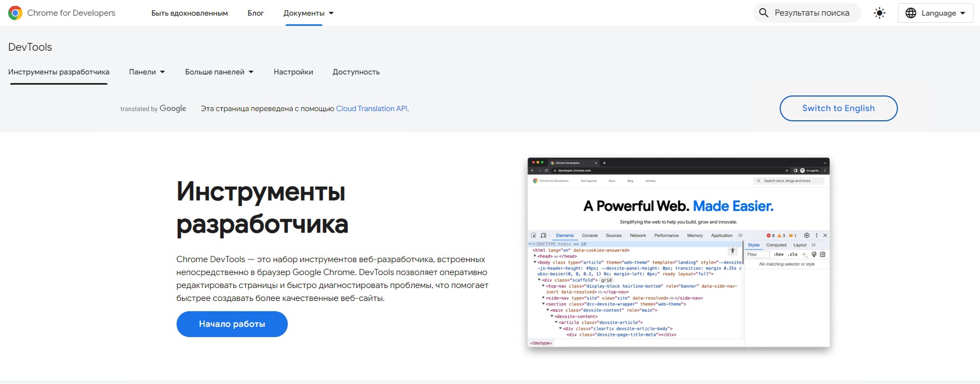
Task: Click the Chrome for Developers logo
Action: [x=15, y=13]
